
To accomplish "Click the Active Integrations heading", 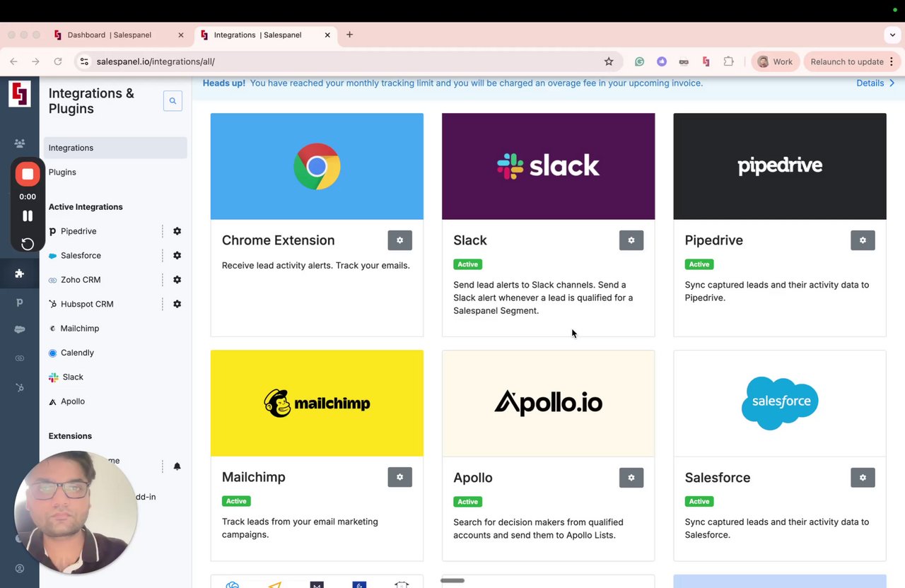I will (86, 207).
